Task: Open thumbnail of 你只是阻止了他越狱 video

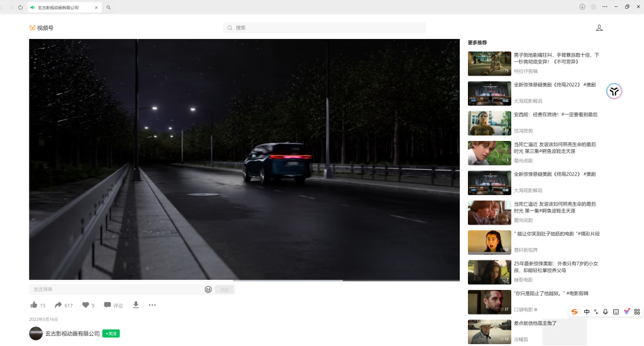Action: point(489,302)
